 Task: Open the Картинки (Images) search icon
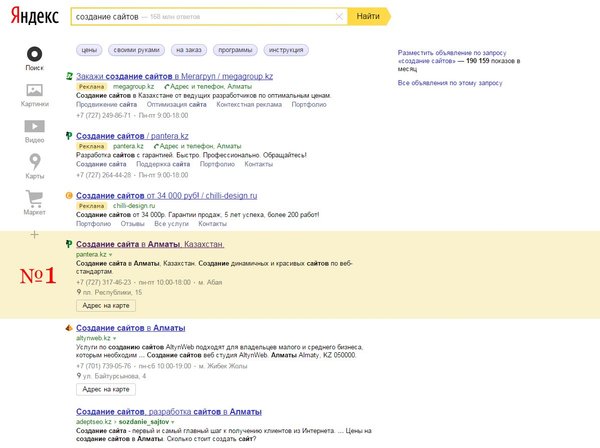click(x=34, y=92)
